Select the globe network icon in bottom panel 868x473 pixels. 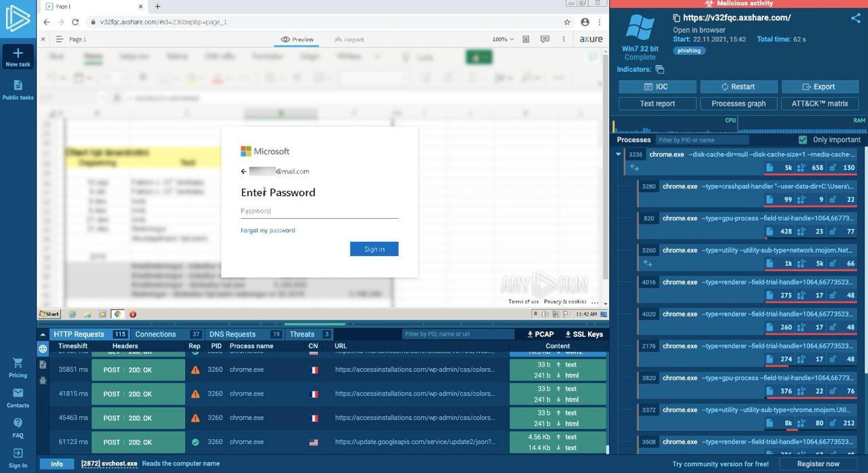tap(43, 349)
